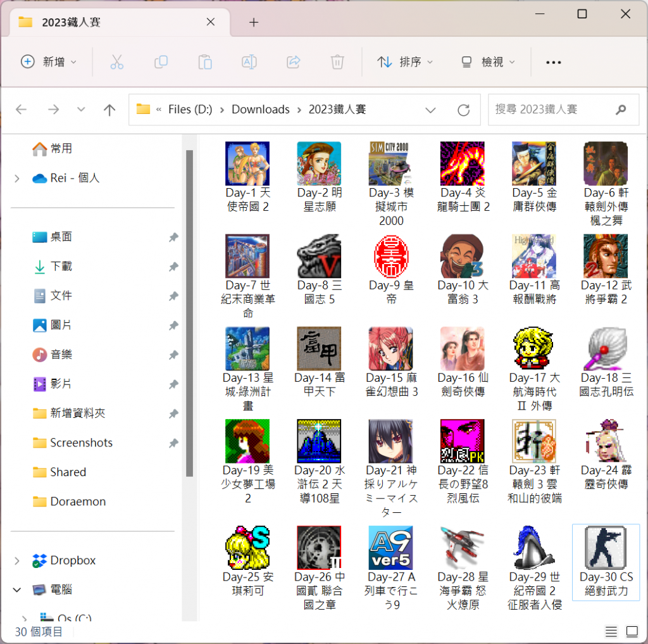The width and height of the screenshot is (648, 644).
Task: Select the Day-18 三國志孔明伝 file
Action: [606, 362]
